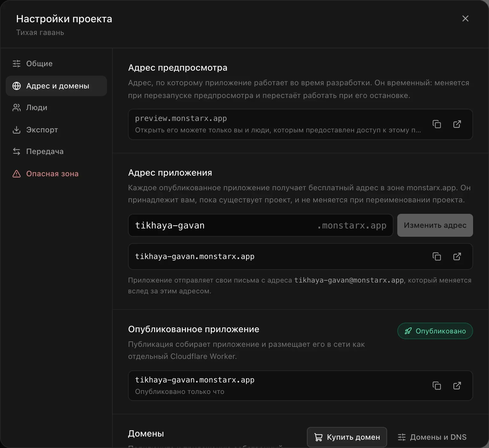This screenshot has height=448, width=489.
Task: Open the Общие settings section
Action: point(56,64)
